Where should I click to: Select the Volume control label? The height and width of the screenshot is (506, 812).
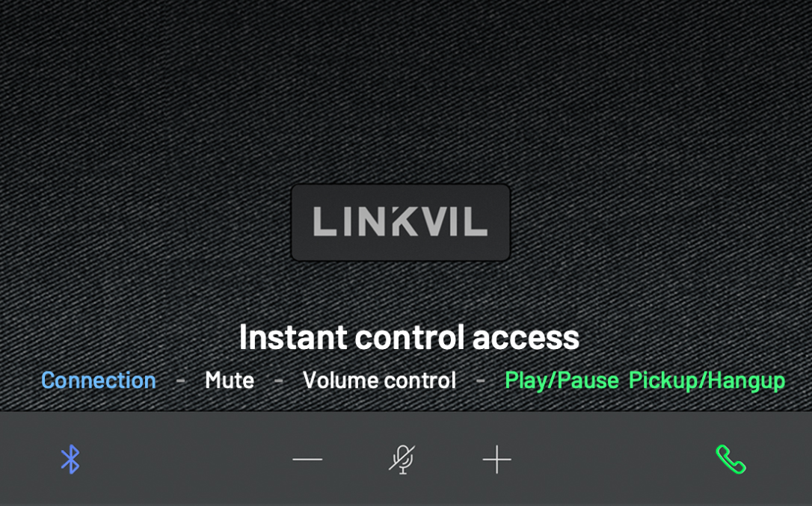coord(380,380)
